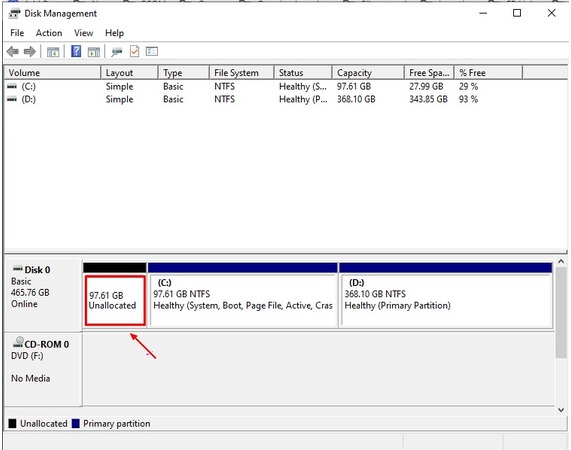
Task: Sort by the File System column header
Action: (241, 73)
